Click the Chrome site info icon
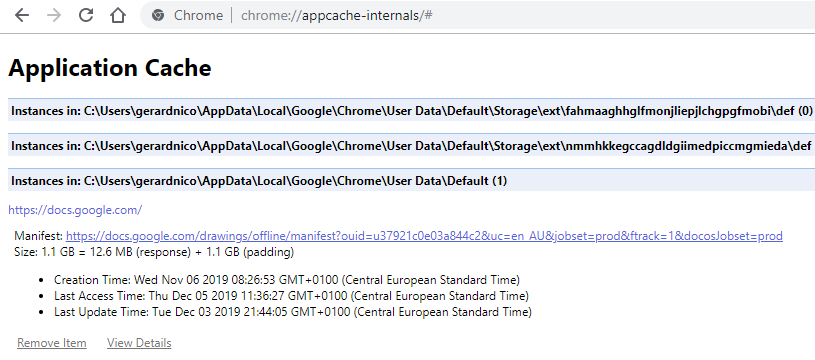The height and width of the screenshot is (360, 815). [x=158, y=16]
